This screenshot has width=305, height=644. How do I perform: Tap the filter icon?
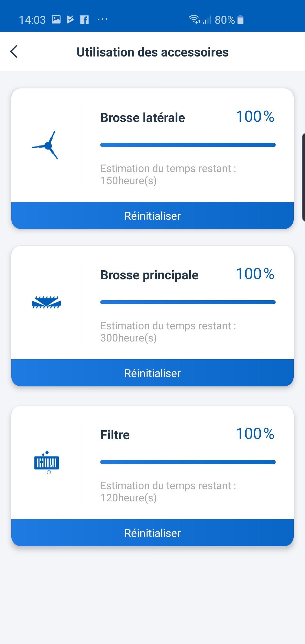click(47, 462)
